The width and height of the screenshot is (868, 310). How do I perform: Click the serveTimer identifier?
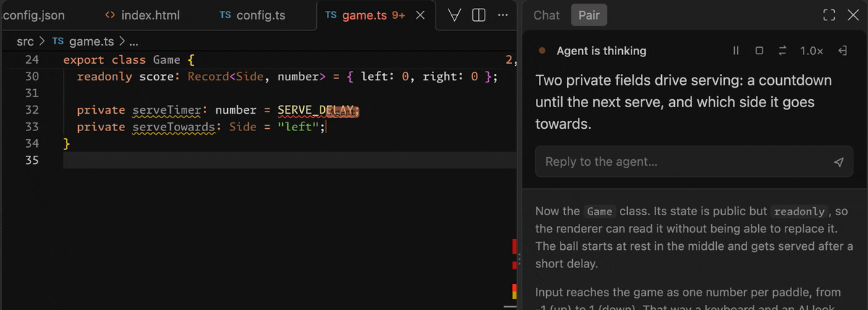[x=167, y=110]
